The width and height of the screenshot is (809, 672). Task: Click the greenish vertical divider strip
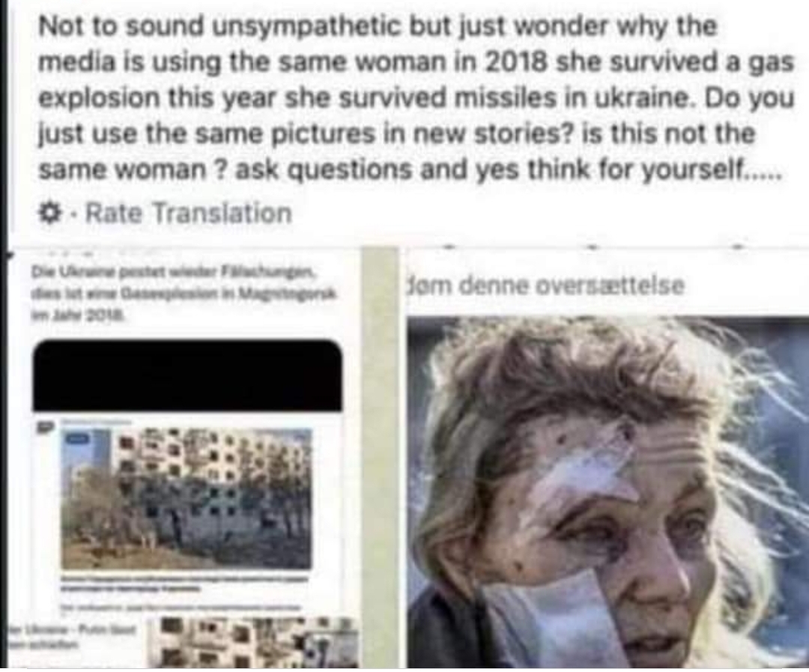pos(381,457)
